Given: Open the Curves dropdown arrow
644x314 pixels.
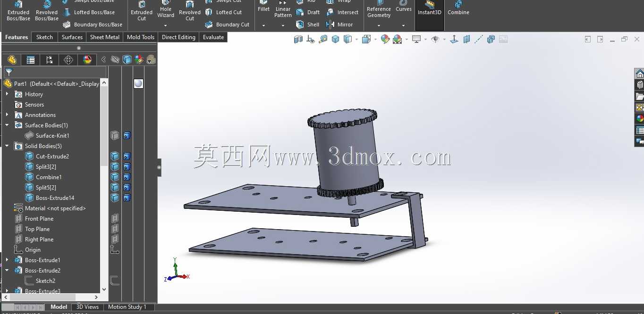Looking at the screenshot, I should coord(403,25).
